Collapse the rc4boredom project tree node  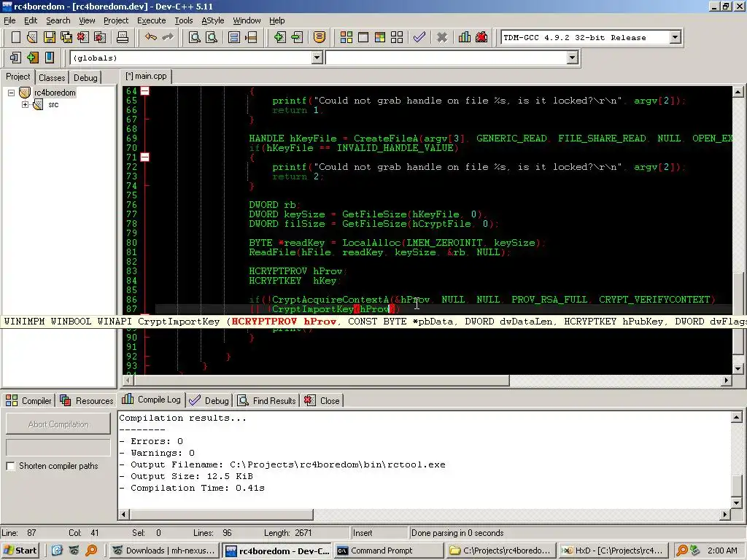(11, 93)
